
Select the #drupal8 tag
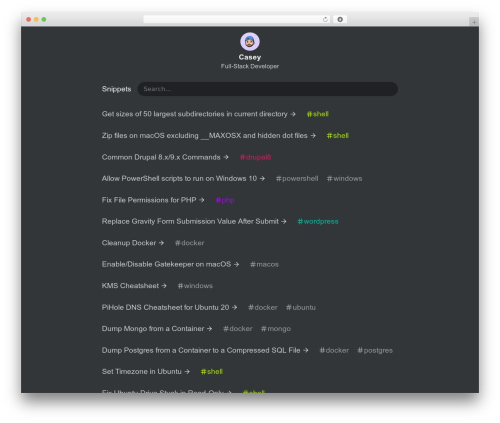(255, 157)
